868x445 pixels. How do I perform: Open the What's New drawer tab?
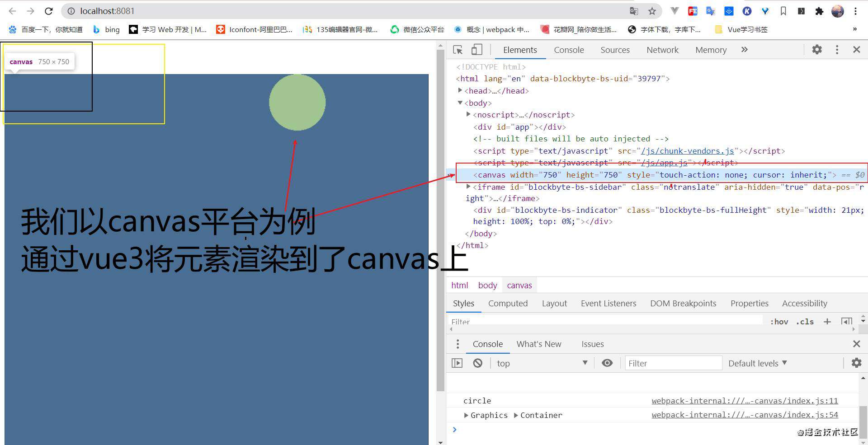coord(539,344)
